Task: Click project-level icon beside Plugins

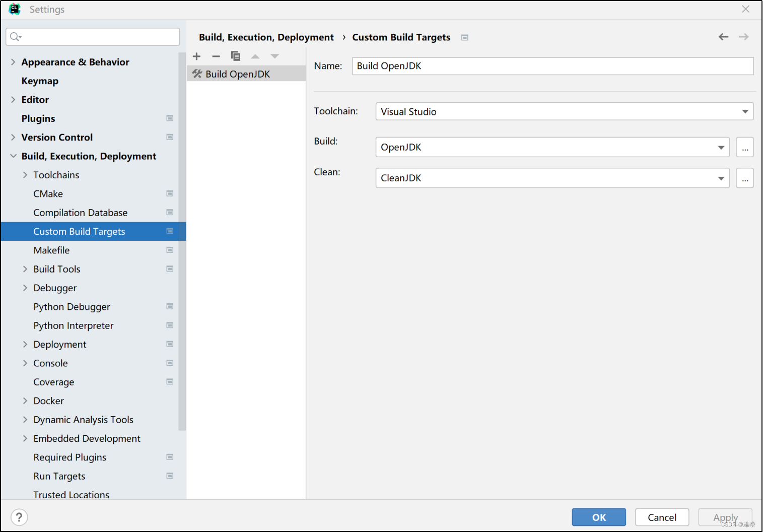Action: (170, 118)
